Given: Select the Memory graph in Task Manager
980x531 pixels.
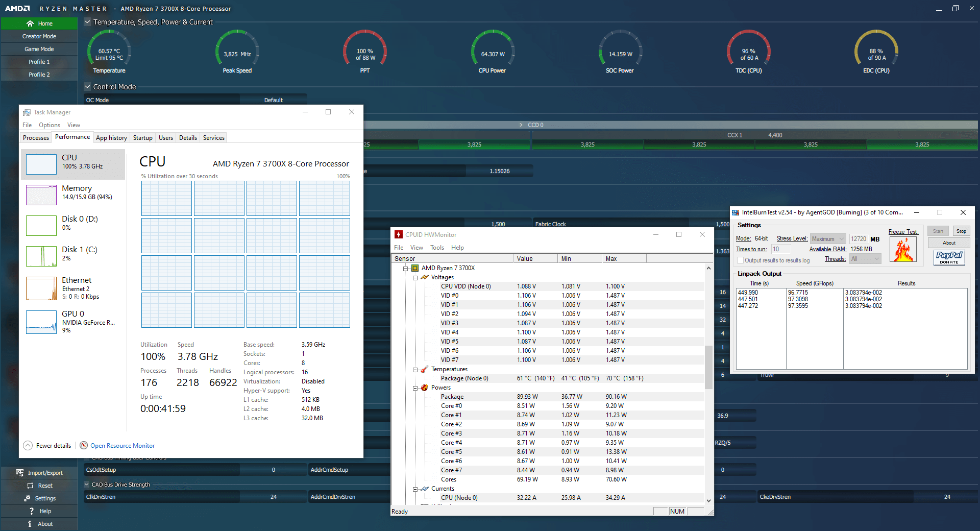Looking at the screenshot, I should (42, 195).
